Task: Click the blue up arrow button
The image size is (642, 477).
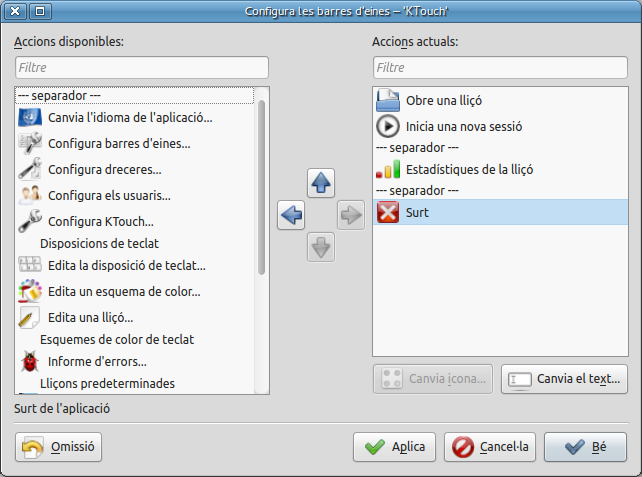Action: tap(321, 183)
